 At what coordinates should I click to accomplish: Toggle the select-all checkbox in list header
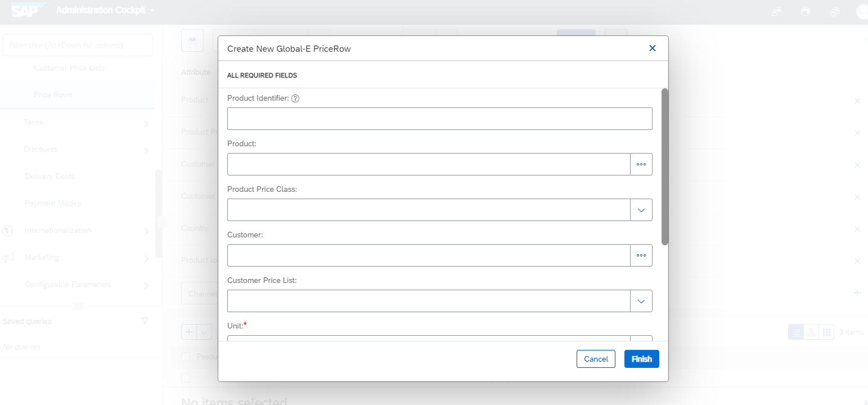click(186, 357)
